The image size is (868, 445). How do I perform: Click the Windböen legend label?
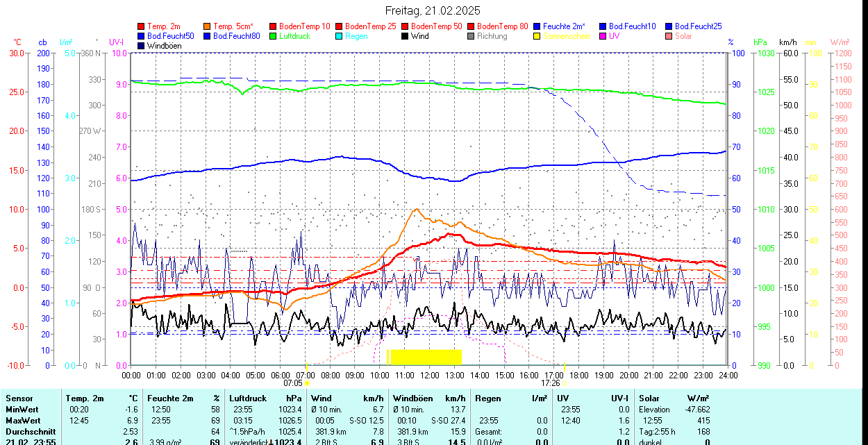pos(163,46)
